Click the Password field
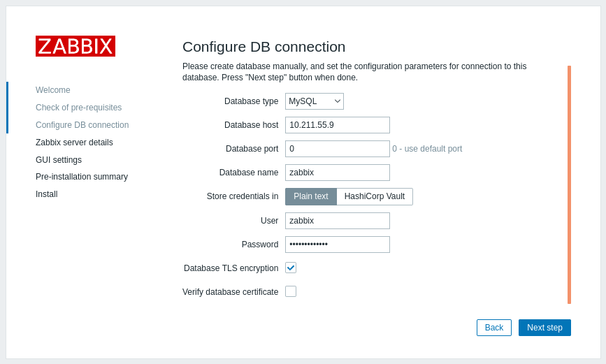Image resolution: width=606 pixels, height=364 pixels. 338,245
